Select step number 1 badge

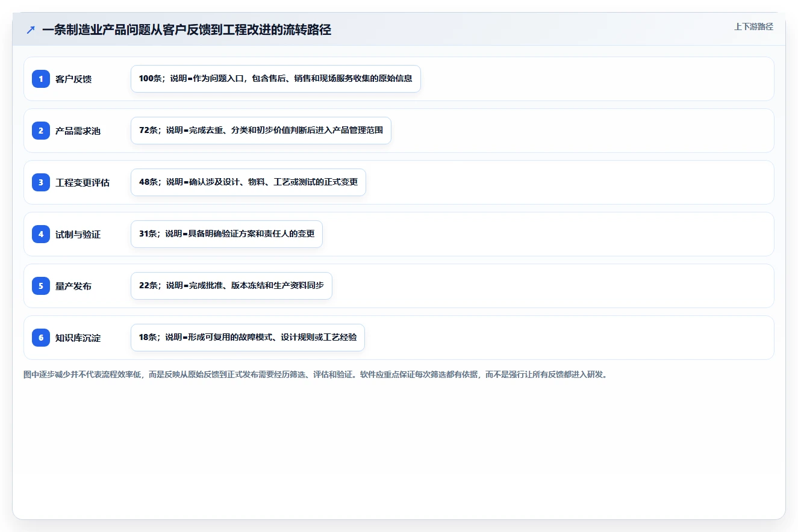tap(41, 79)
